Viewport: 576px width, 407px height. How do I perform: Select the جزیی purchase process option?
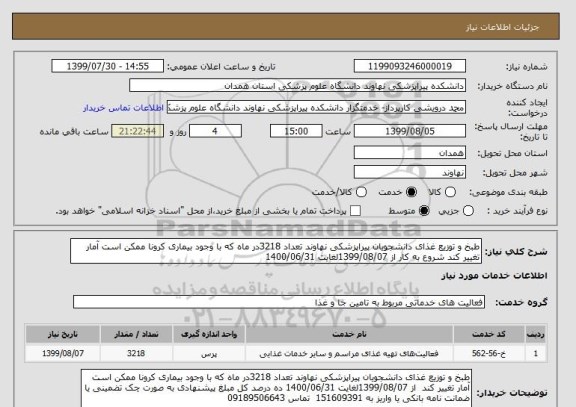(468, 211)
